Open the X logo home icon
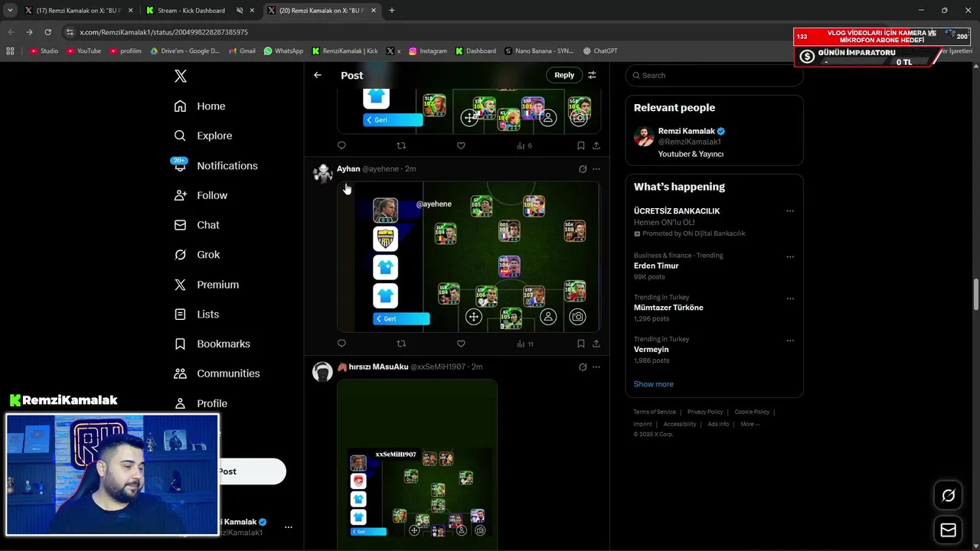Screen dimensions: 980x551 [181, 76]
